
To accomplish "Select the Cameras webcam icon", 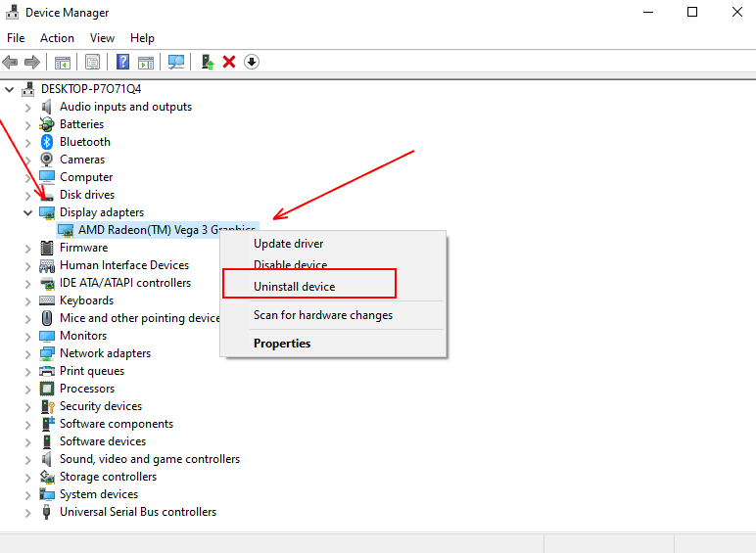I will coord(47,160).
